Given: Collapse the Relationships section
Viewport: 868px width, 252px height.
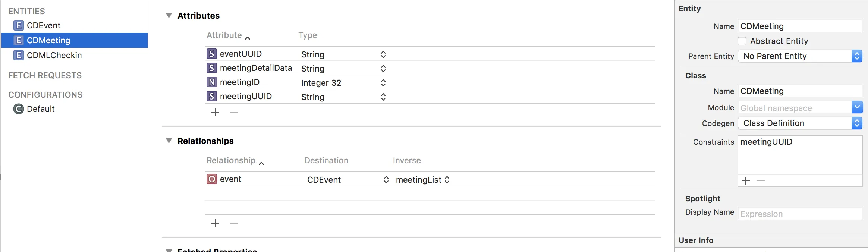Looking at the screenshot, I should point(169,141).
